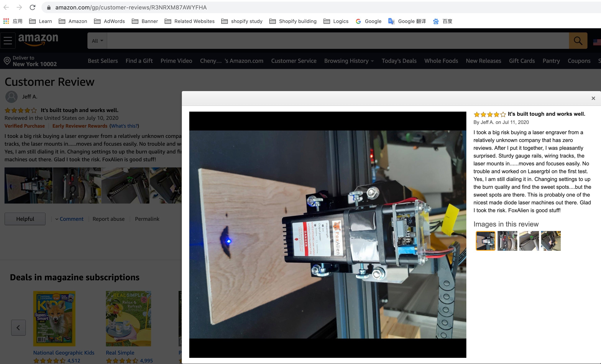Click the four-star rating stars in the lightbox
This screenshot has height=364, width=601.
[x=489, y=114]
